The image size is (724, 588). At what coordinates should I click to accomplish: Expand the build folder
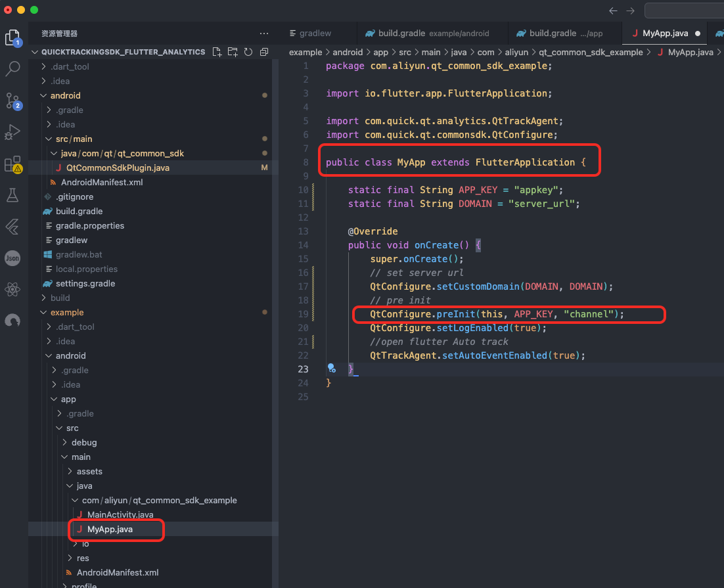pyautogui.click(x=60, y=298)
